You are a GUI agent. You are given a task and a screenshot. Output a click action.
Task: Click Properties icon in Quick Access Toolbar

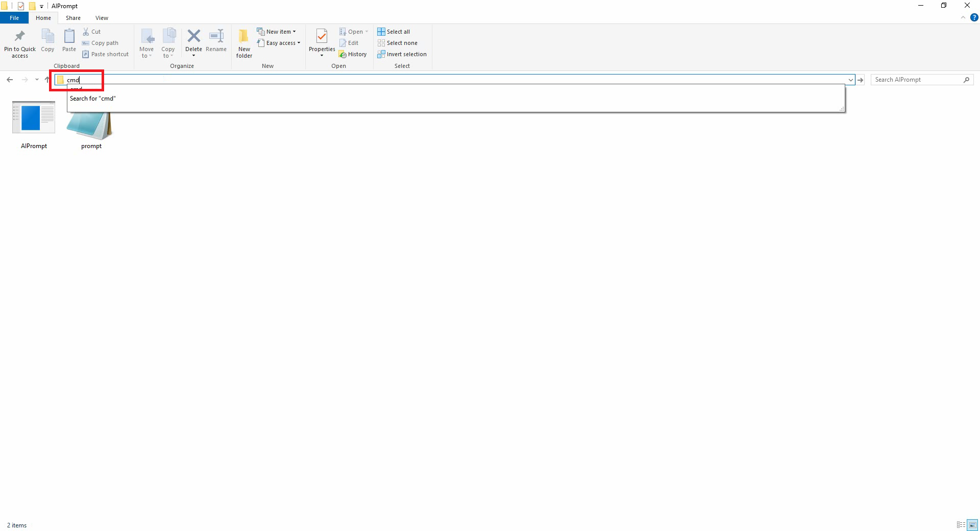click(x=21, y=6)
